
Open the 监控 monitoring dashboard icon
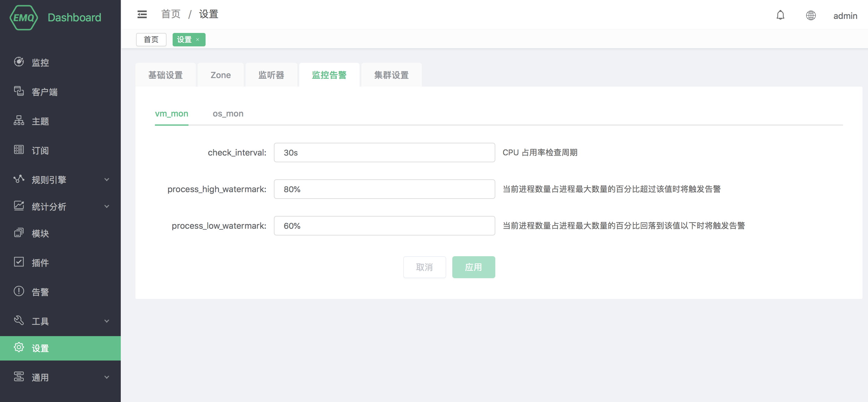tap(19, 62)
